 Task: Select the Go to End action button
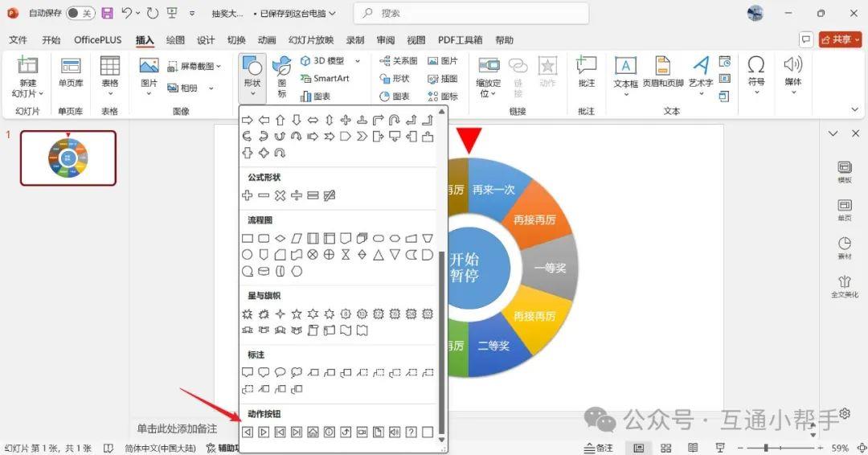pos(297,432)
